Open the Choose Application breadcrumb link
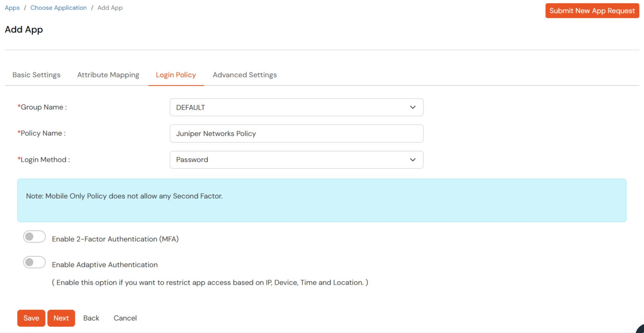The width and height of the screenshot is (644, 333). [58, 8]
